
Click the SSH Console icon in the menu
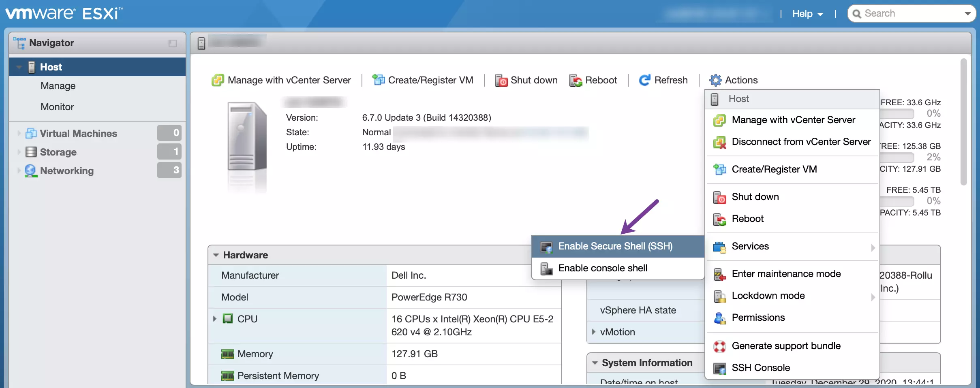(x=720, y=368)
